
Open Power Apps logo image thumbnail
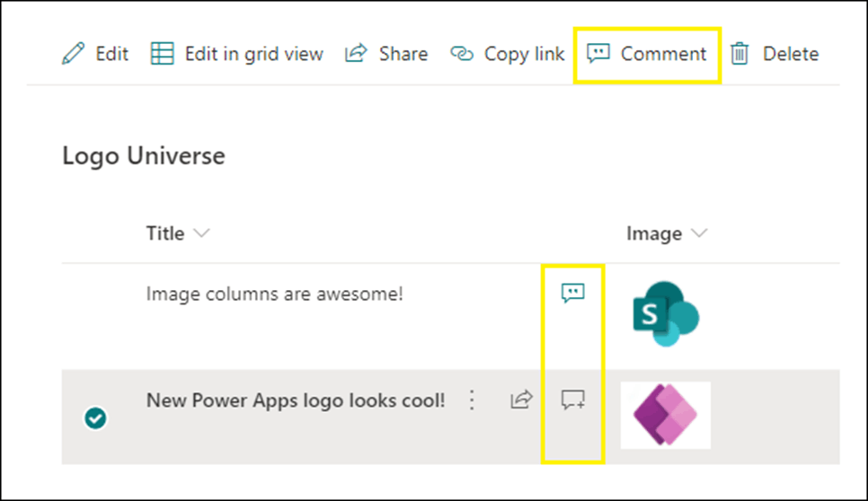(x=666, y=415)
